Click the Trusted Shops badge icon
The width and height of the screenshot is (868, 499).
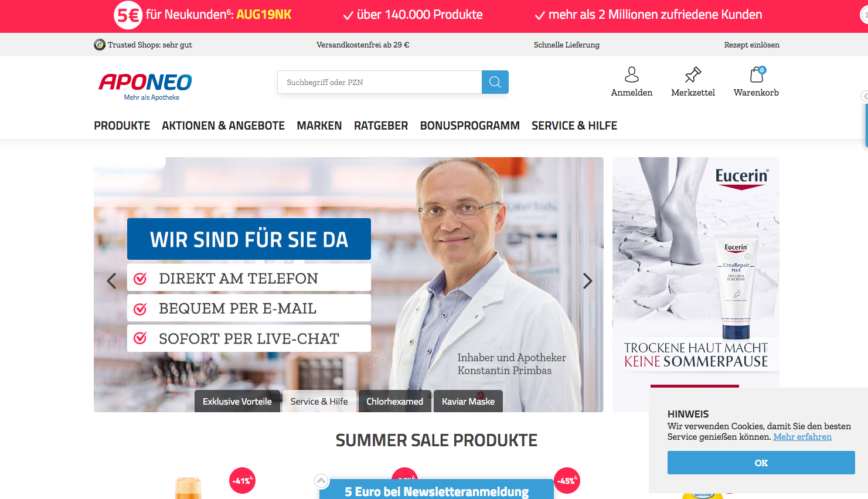(100, 45)
